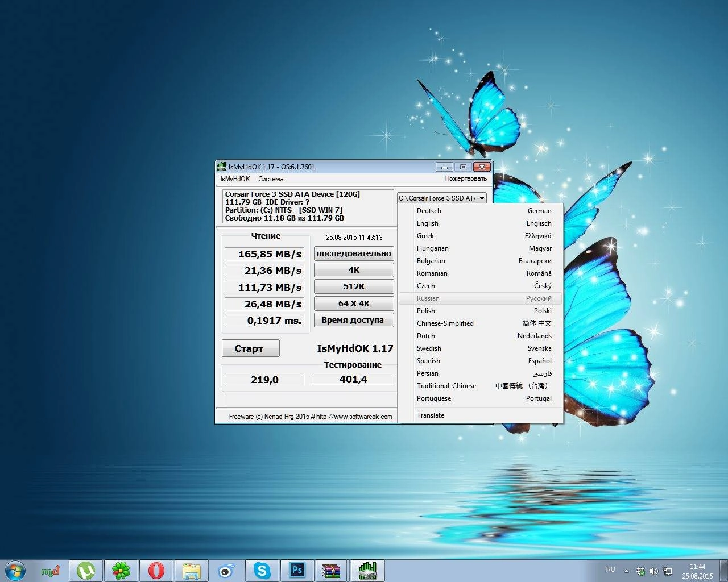Click the 4K test button
Screen dimensions: 728x582
pos(354,270)
